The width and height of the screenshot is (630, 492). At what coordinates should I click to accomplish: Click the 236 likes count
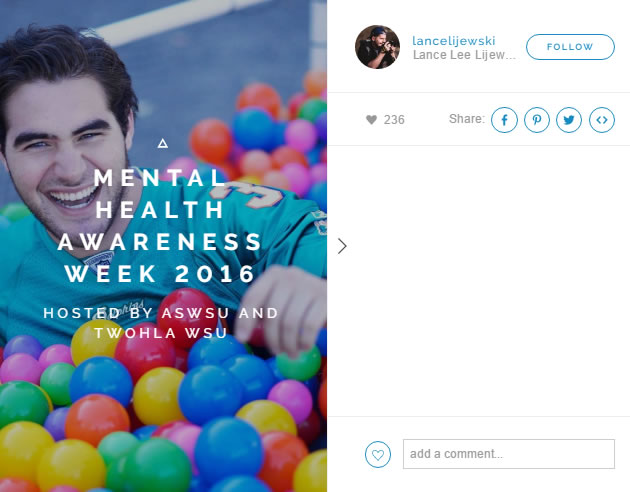pyautogui.click(x=394, y=120)
